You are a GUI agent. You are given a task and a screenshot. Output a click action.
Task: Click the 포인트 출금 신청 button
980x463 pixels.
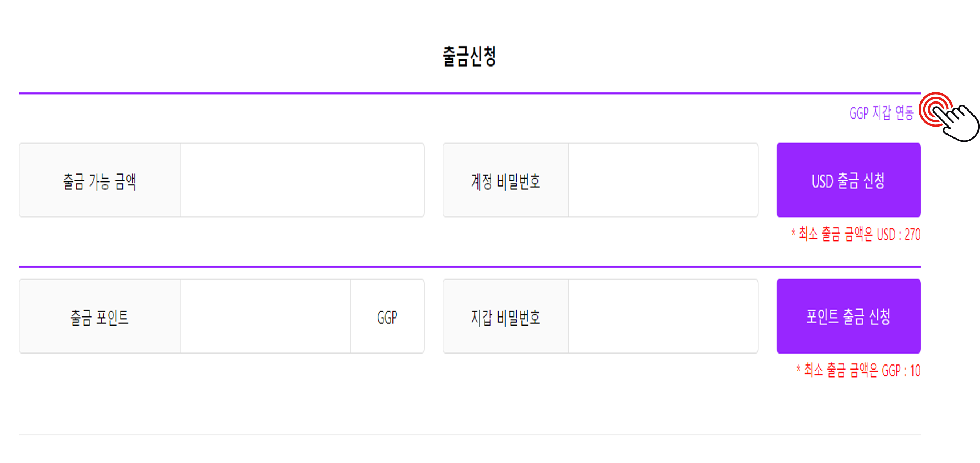(x=848, y=316)
